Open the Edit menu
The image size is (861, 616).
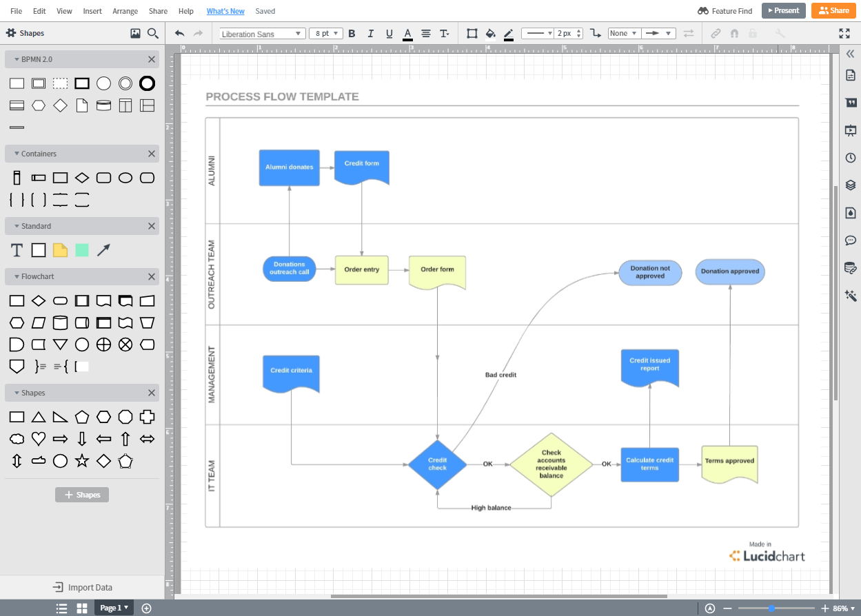pos(39,11)
